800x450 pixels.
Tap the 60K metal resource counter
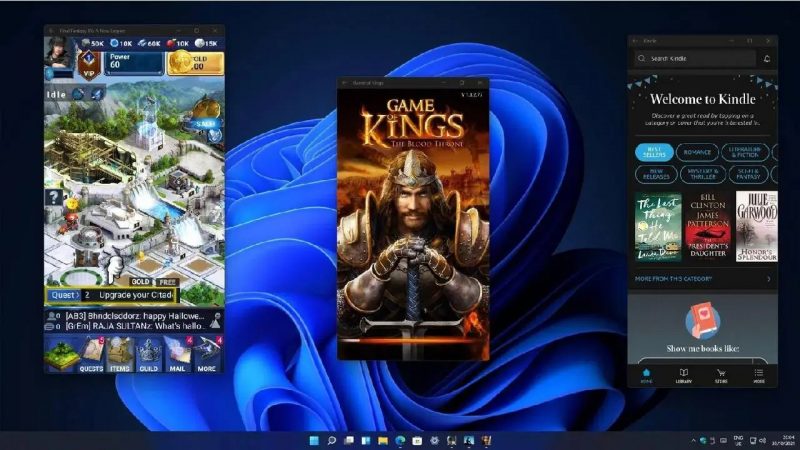(149, 43)
